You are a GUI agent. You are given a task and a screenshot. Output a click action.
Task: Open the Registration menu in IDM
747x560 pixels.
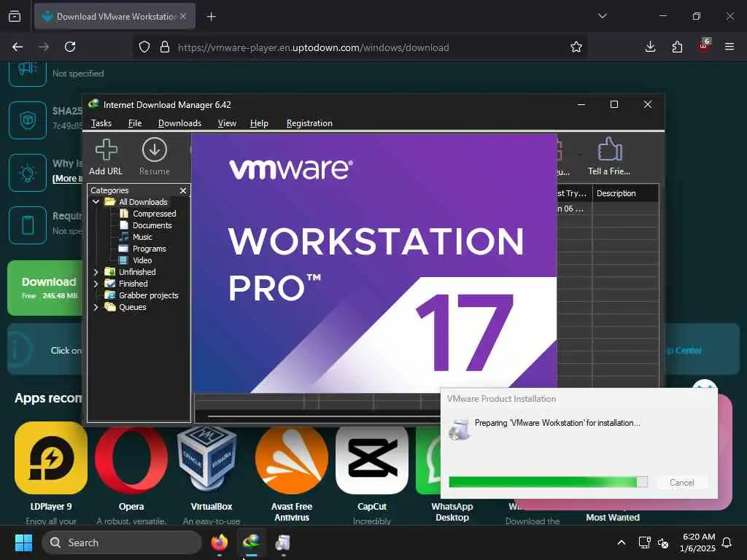tap(309, 122)
